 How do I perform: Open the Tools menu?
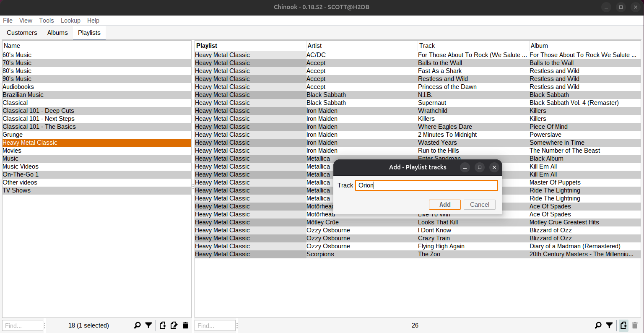(x=46, y=20)
